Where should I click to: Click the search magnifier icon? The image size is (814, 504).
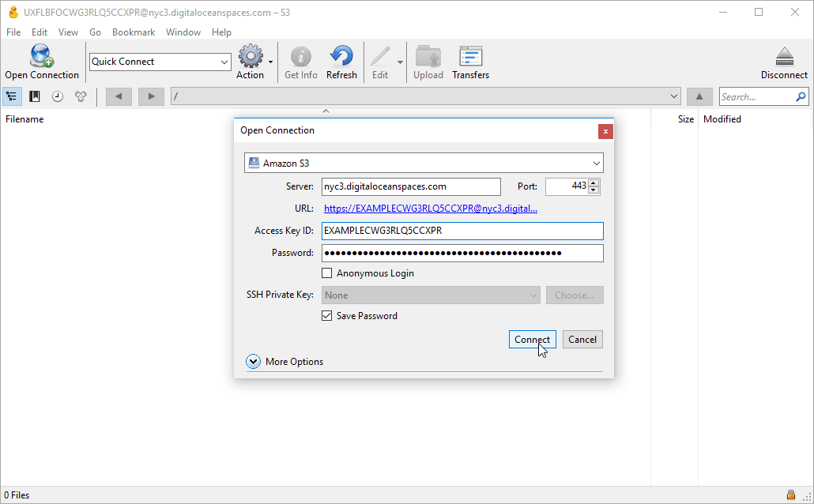tap(801, 96)
